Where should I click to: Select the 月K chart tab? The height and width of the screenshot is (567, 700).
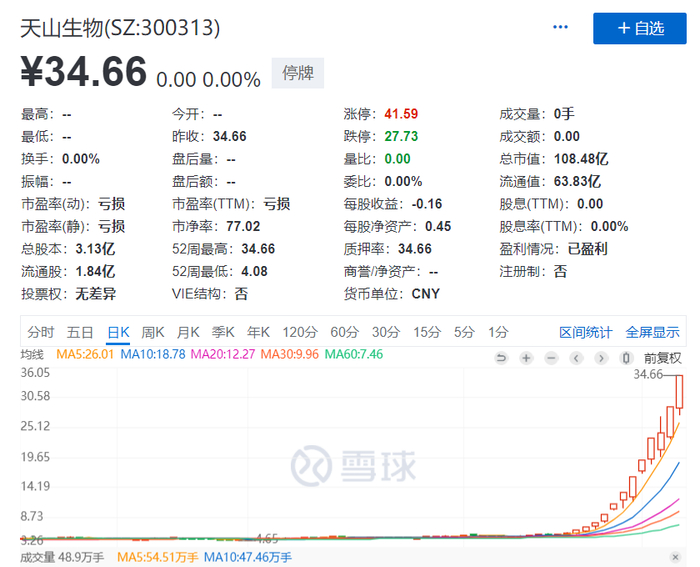point(188,332)
